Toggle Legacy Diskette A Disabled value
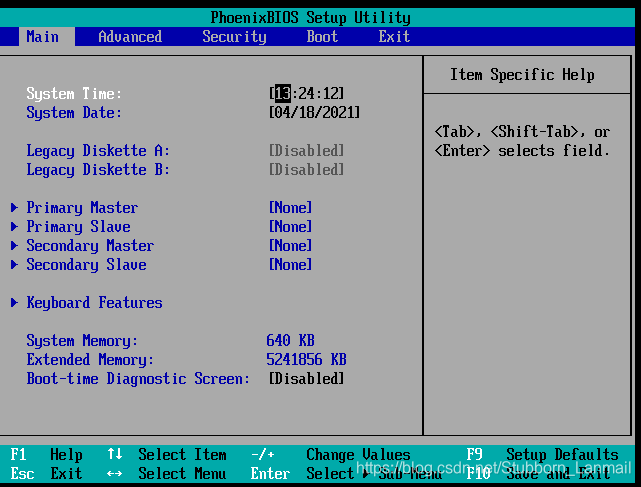The image size is (641, 487). pos(307,150)
